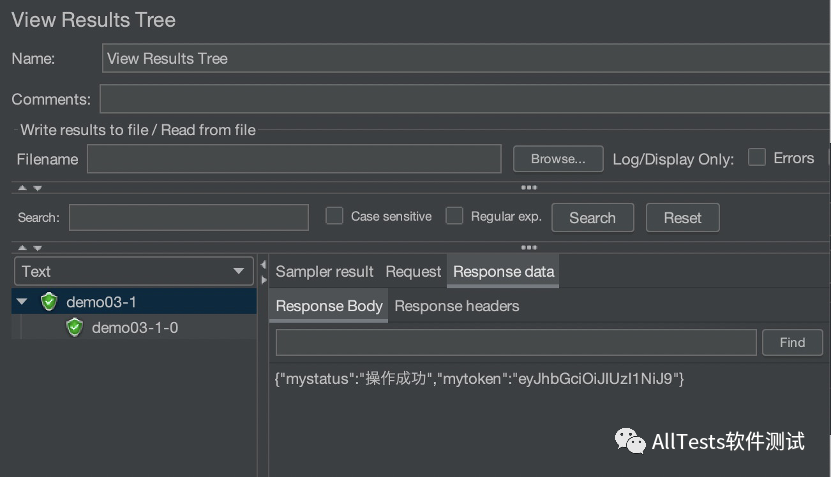Focus the Find text field in Response Body
Image resolution: width=832 pixels, height=478 pixels.
(x=516, y=343)
